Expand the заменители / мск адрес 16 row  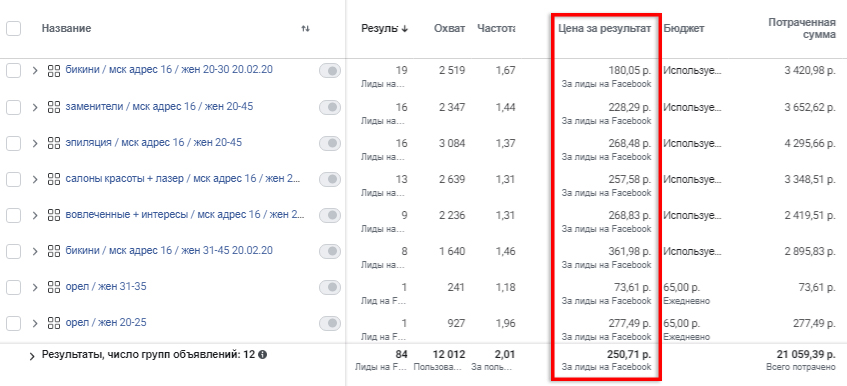[x=35, y=107]
